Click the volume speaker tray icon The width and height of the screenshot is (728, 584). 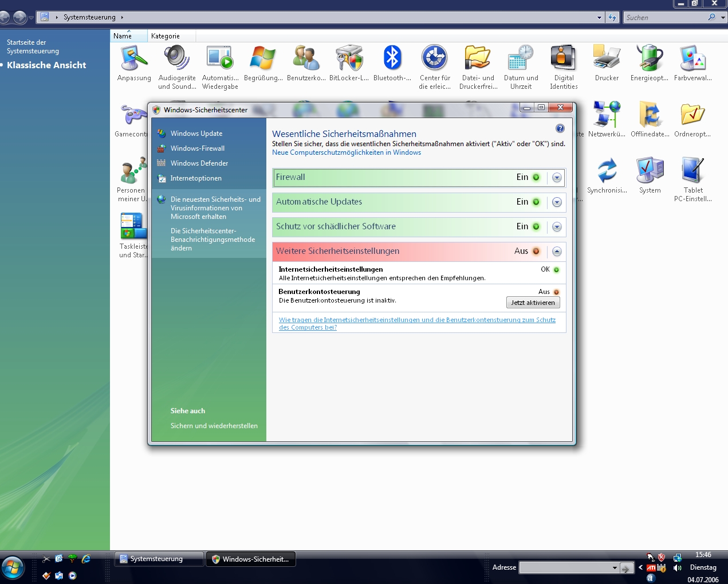(678, 568)
